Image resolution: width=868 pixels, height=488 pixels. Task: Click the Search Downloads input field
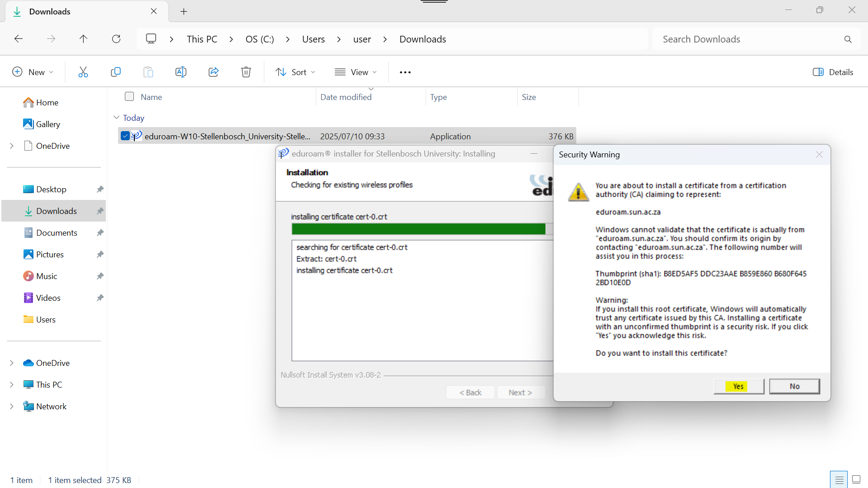click(x=746, y=39)
